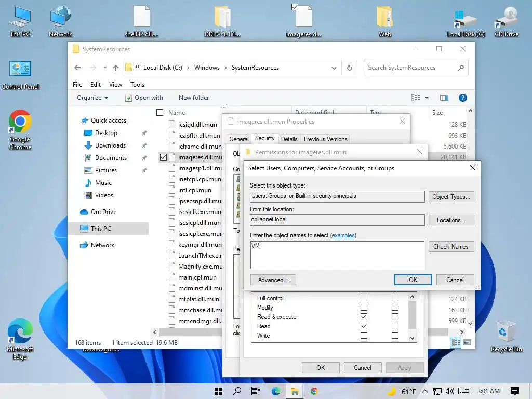Open Network desktop icon

(60, 21)
